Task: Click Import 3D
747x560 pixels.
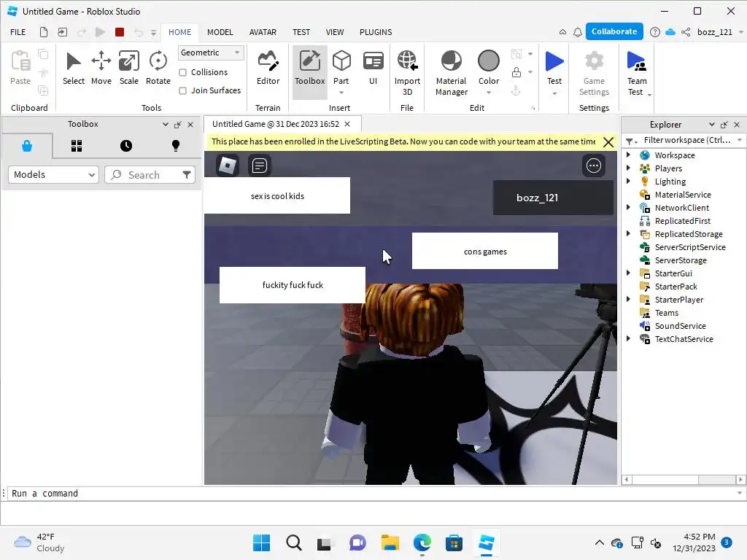Action: 407,73
